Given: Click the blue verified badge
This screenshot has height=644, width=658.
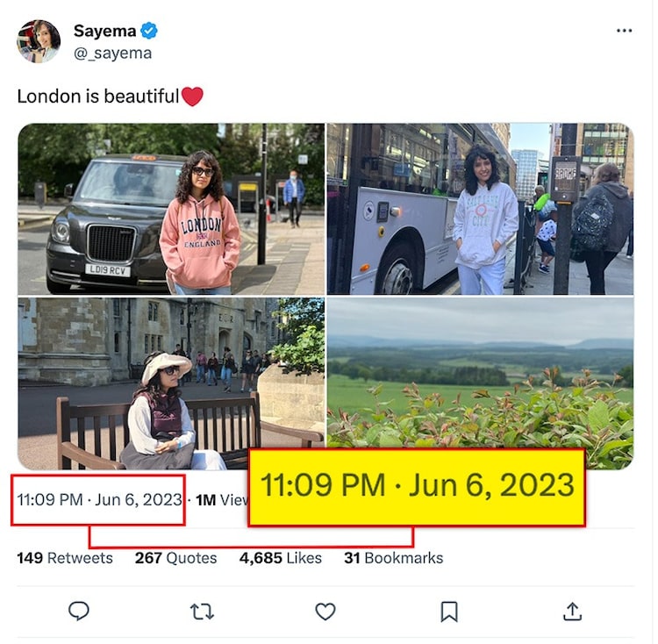Looking at the screenshot, I should pos(150,31).
